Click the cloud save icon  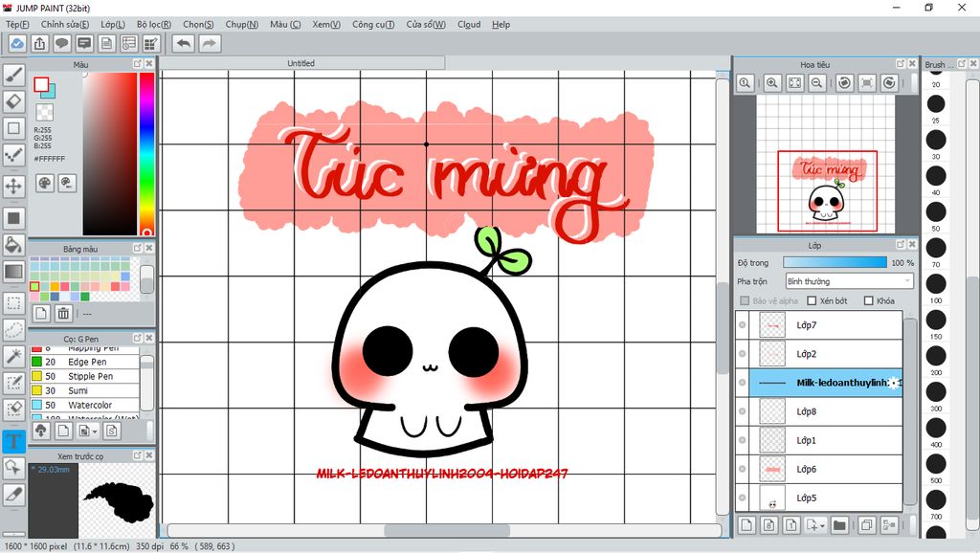pyautogui.click(x=17, y=43)
